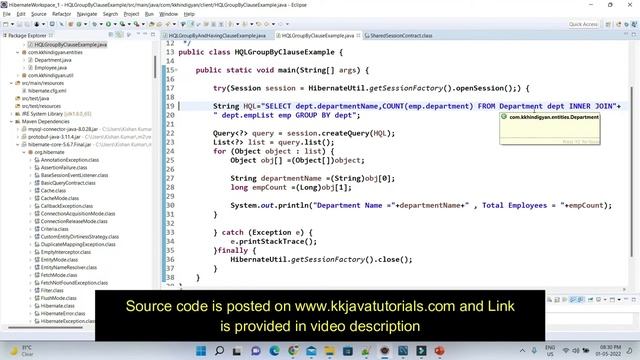Show hidden system tray icons
The width and height of the screenshot is (640, 360).
pos(522,351)
